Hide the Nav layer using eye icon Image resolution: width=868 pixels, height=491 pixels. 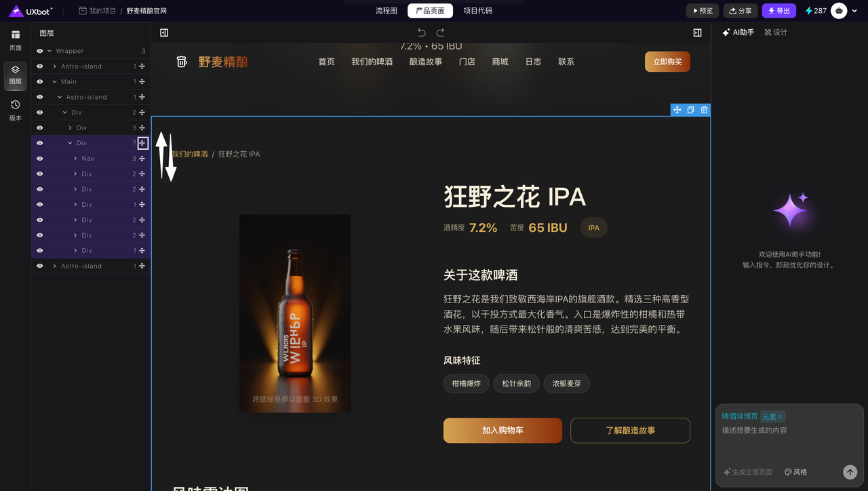39,159
